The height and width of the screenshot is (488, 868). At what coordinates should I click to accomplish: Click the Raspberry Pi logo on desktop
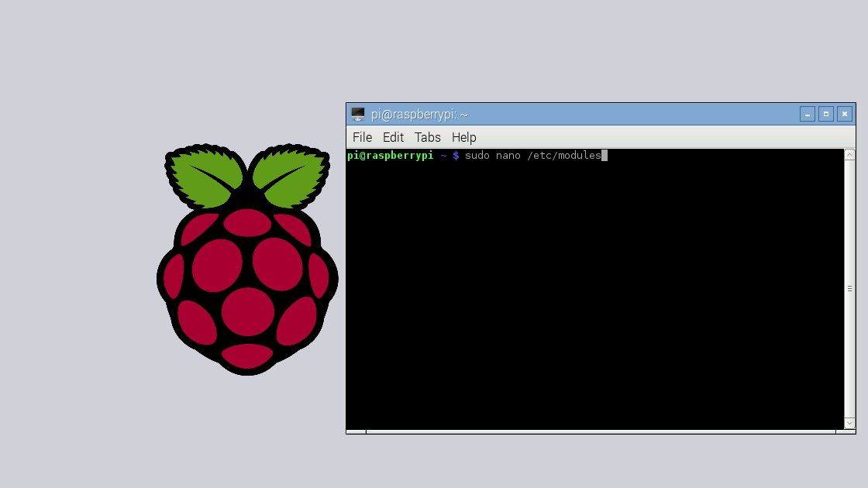(x=247, y=259)
